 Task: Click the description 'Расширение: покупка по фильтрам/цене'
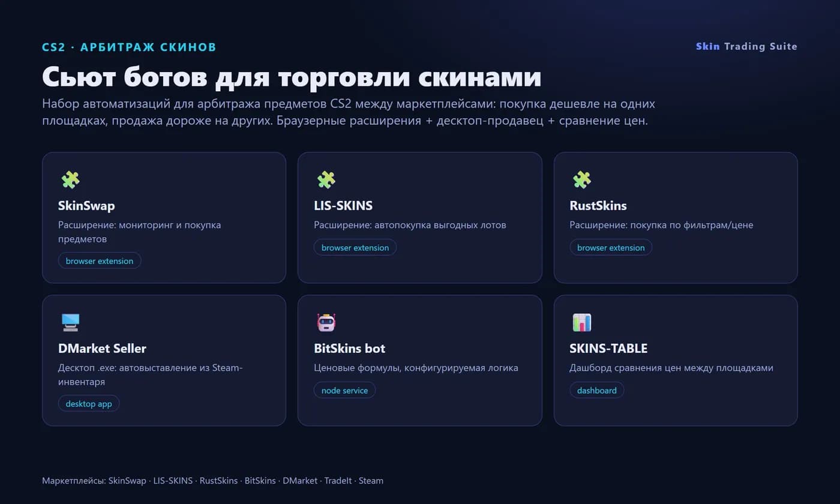661,225
